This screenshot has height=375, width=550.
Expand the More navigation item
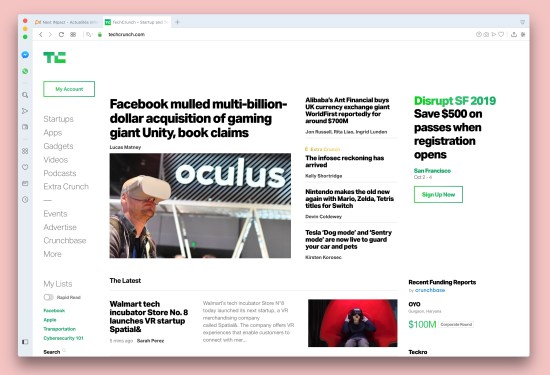pos(53,254)
